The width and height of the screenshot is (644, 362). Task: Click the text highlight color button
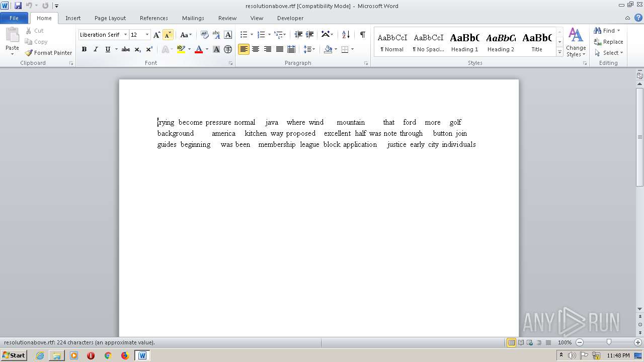coord(181,49)
